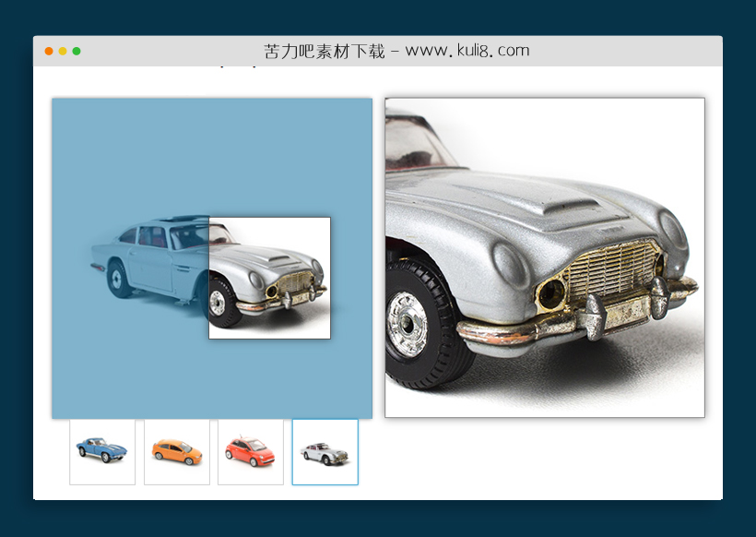Select the blue sports car thumbnail
The height and width of the screenshot is (537, 756).
click(x=102, y=451)
